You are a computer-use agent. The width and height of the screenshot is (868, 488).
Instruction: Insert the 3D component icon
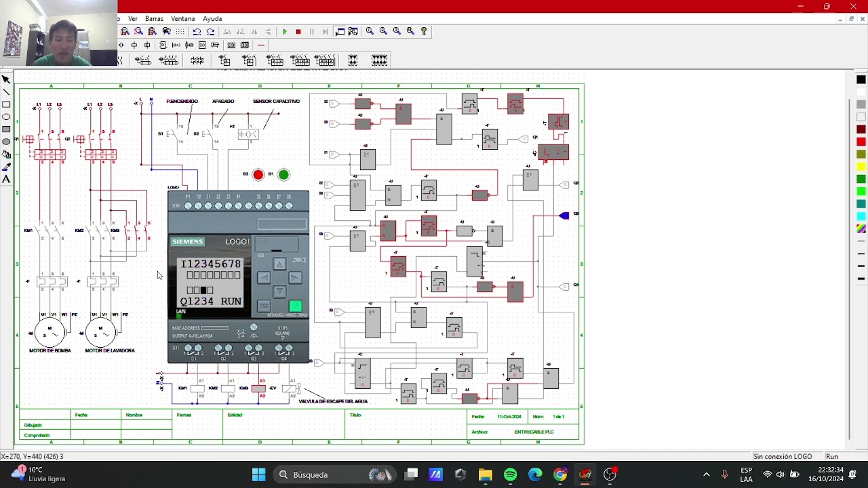coord(245,45)
